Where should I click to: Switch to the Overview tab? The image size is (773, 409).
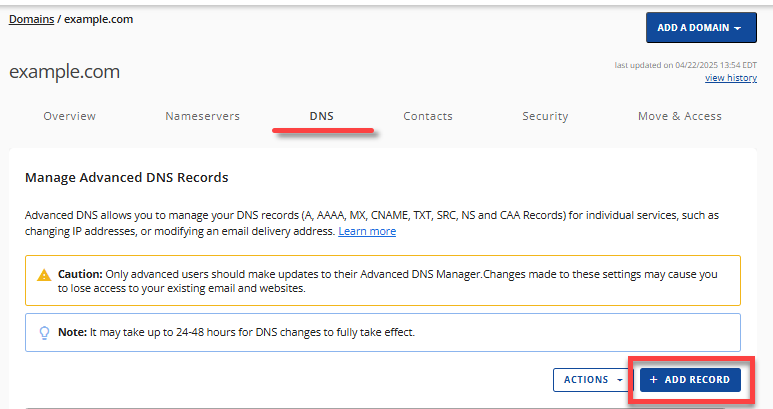[70, 116]
